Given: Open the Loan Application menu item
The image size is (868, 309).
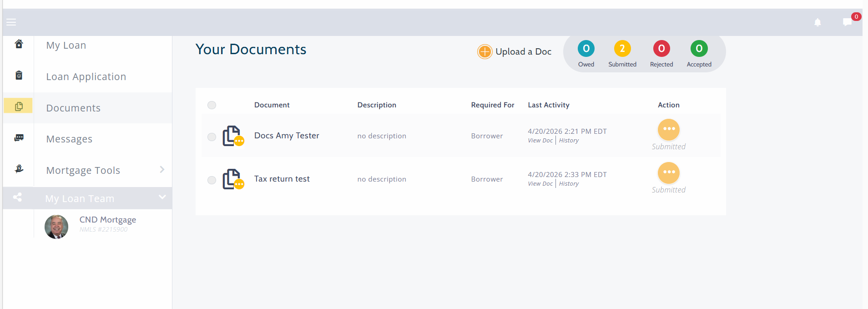Looking at the screenshot, I should (x=86, y=77).
